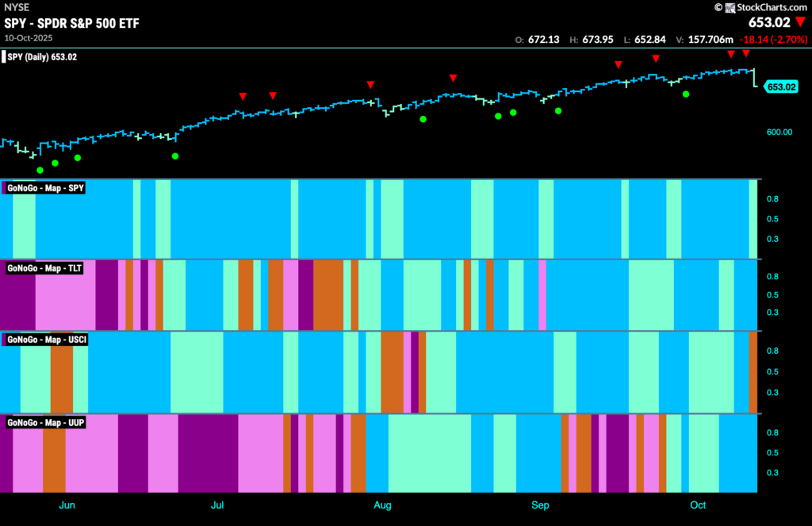Select the GoNoGo - Map - UUP panel label
Viewport: 812px width, 526px height.
point(45,423)
